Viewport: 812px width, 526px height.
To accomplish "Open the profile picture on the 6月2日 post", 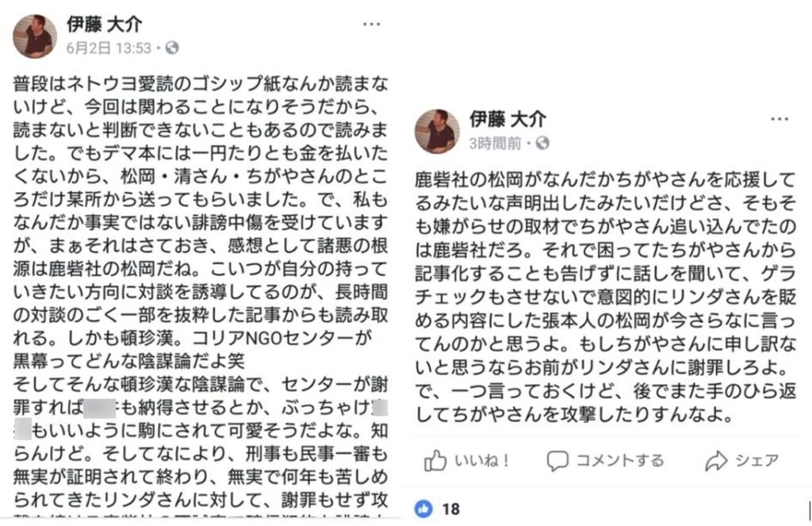I will (34, 36).
